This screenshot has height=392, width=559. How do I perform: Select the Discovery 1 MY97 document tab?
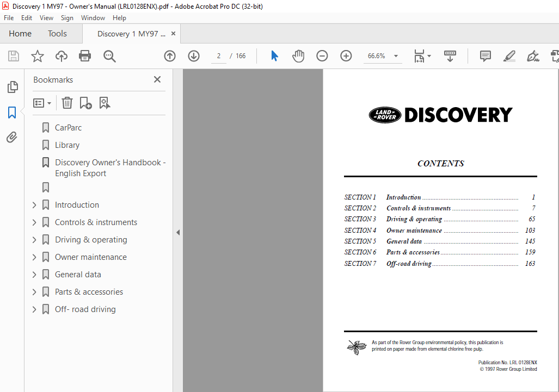coord(131,34)
